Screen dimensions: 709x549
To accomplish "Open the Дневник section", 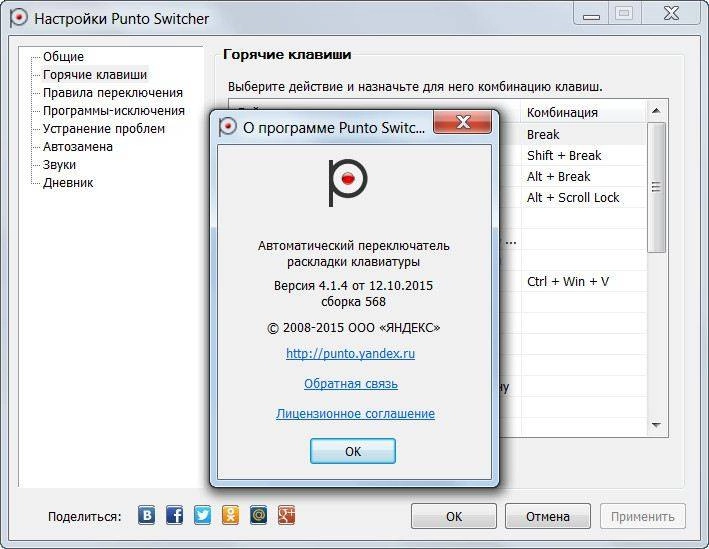I will coord(68,183).
